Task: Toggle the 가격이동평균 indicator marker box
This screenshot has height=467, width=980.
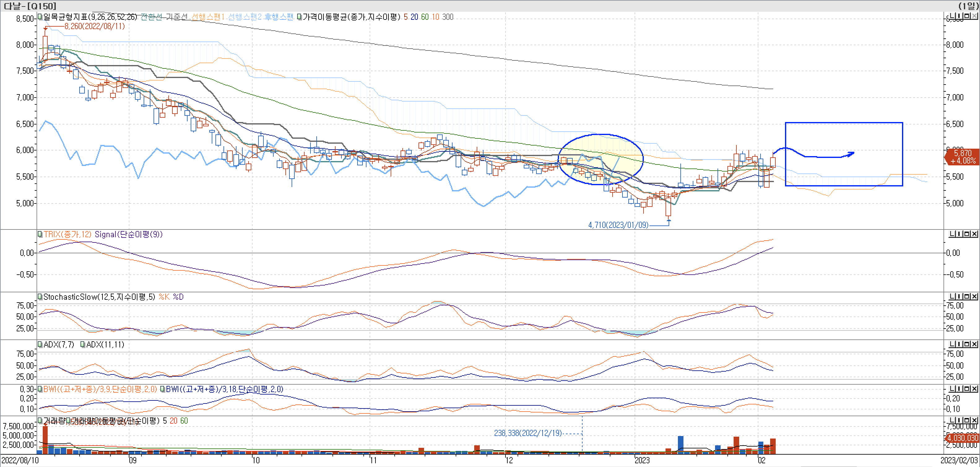Action: [299, 17]
